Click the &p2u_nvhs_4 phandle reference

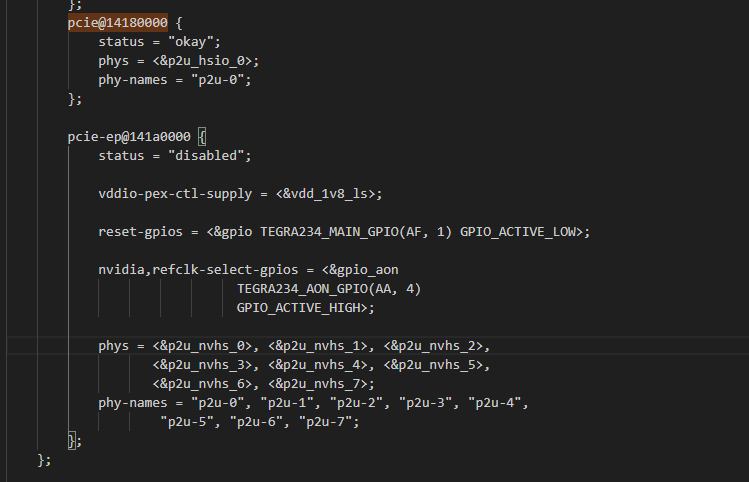(320, 364)
